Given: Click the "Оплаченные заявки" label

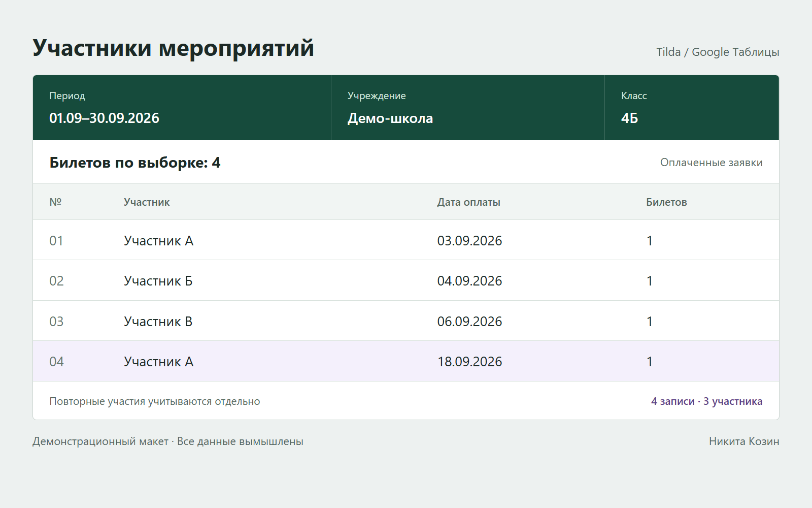Looking at the screenshot, I should click(711, 163).
